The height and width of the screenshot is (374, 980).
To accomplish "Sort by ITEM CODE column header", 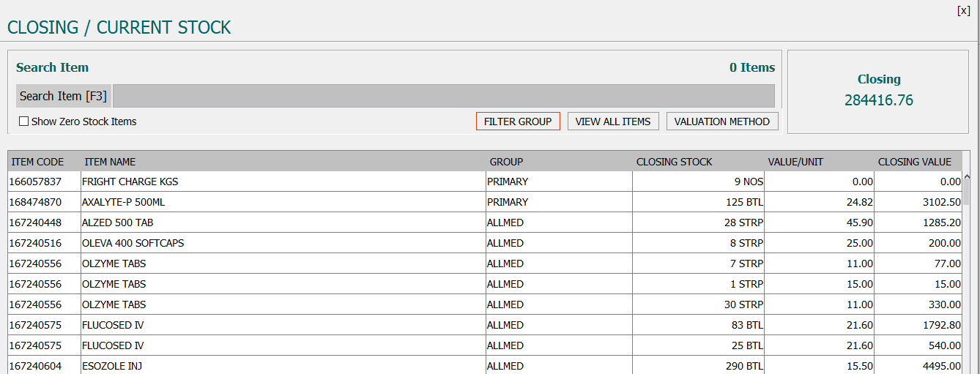I will (38, 162).
